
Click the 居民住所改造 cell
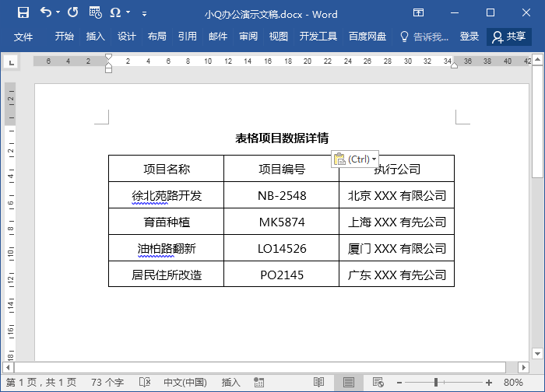167,275
